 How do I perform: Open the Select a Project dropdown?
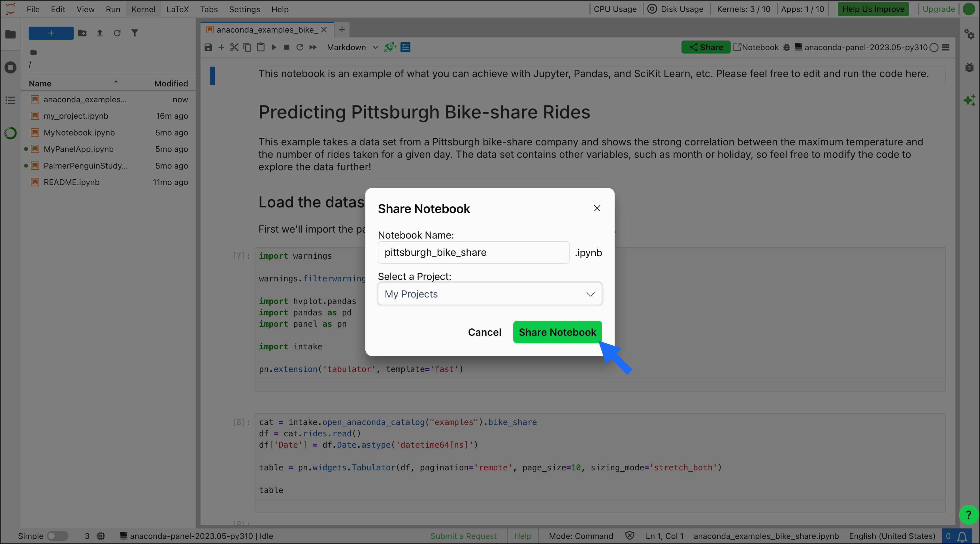[490, 294]
